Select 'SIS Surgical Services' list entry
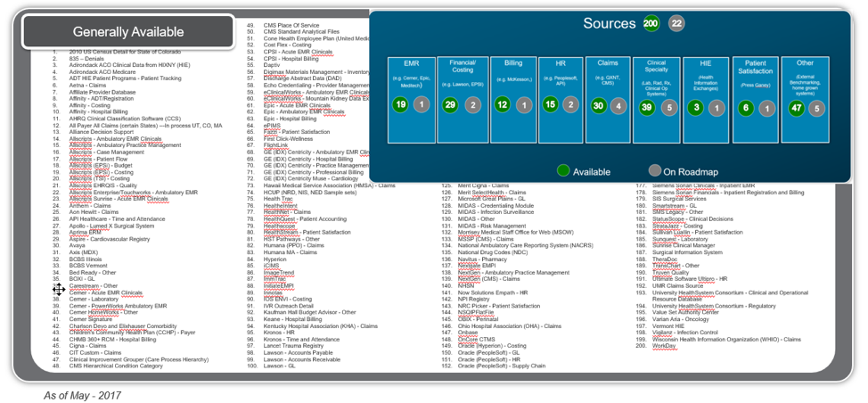The height and width of the screenshot is (403, 868). 679,199
